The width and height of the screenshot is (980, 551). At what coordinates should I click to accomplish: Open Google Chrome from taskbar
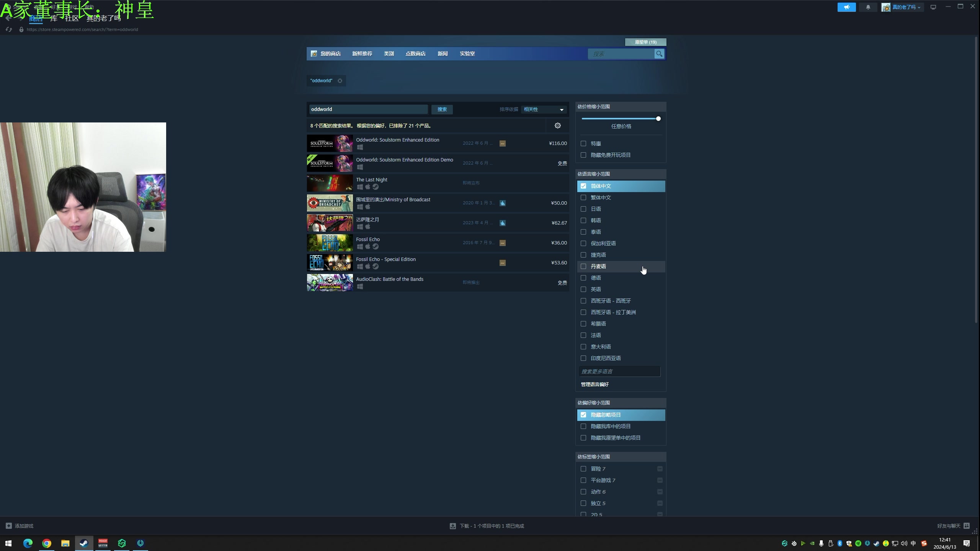tap(47, 543)
